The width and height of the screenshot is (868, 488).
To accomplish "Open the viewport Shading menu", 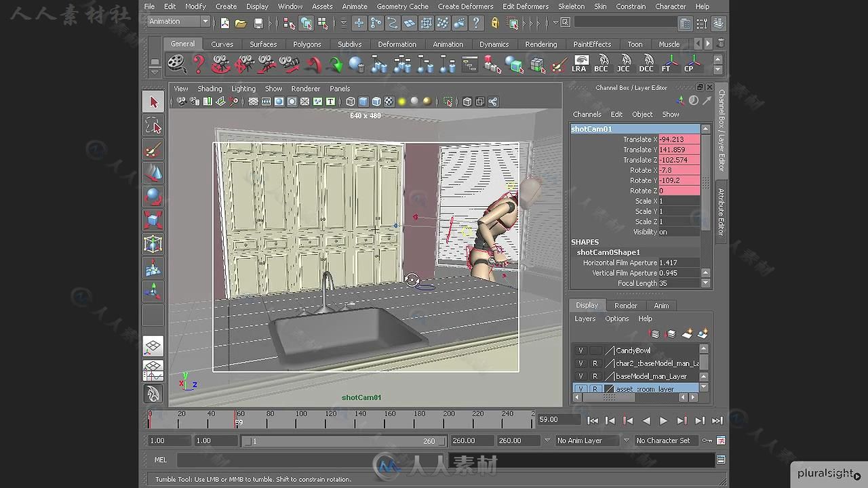I will click(x=210, y=89).
